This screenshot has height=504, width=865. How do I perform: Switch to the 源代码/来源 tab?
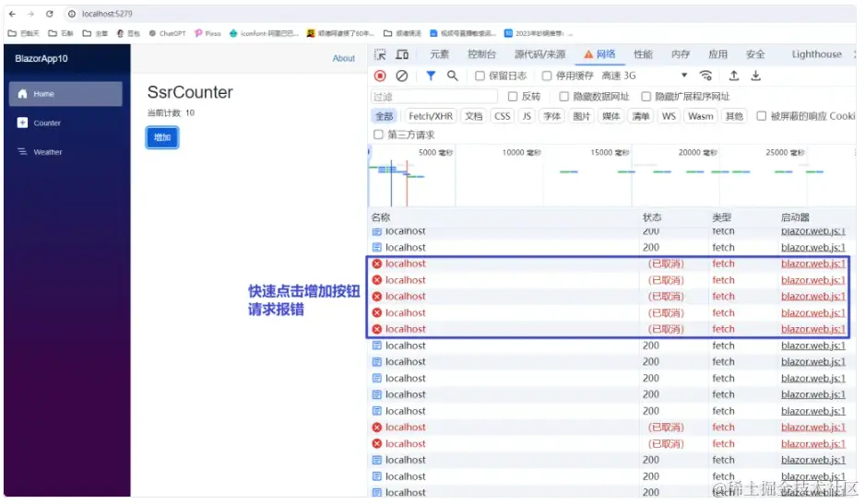point(539,54)
